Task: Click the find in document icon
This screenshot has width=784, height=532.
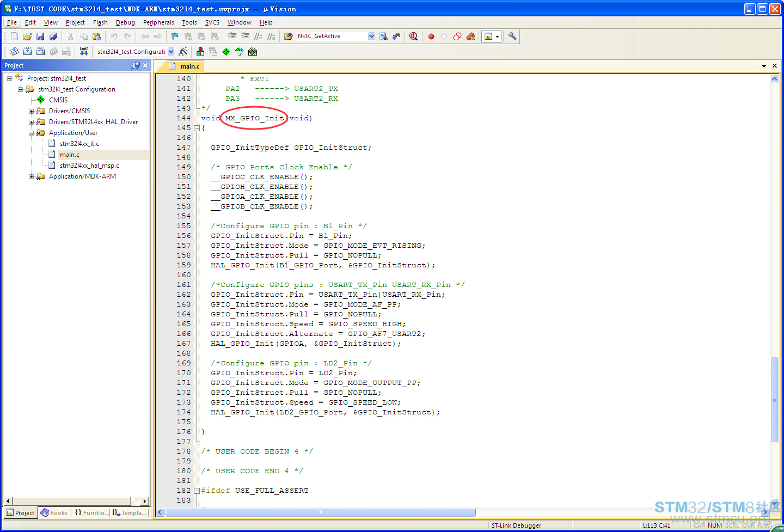Action: pyautogui.click(x=383, y=36)
